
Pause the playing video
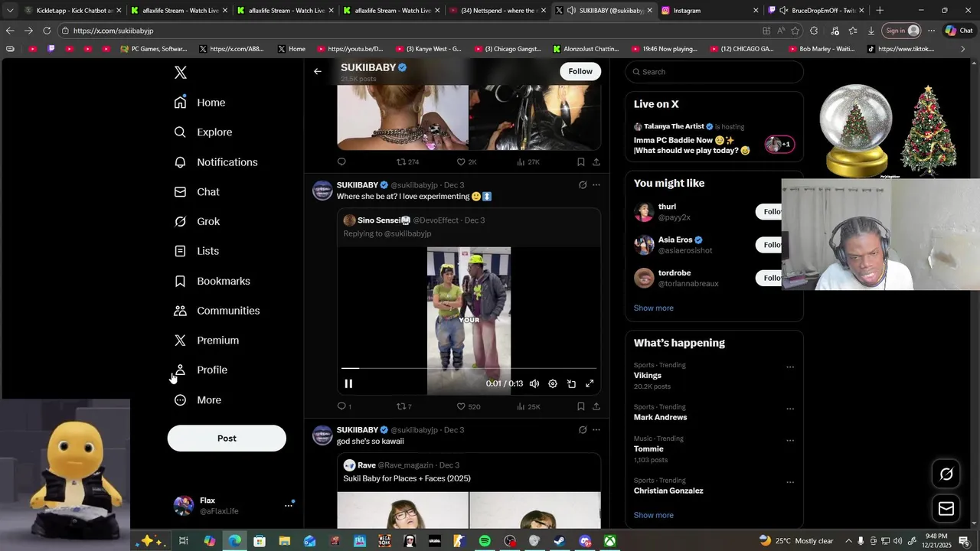pos(348,383)
